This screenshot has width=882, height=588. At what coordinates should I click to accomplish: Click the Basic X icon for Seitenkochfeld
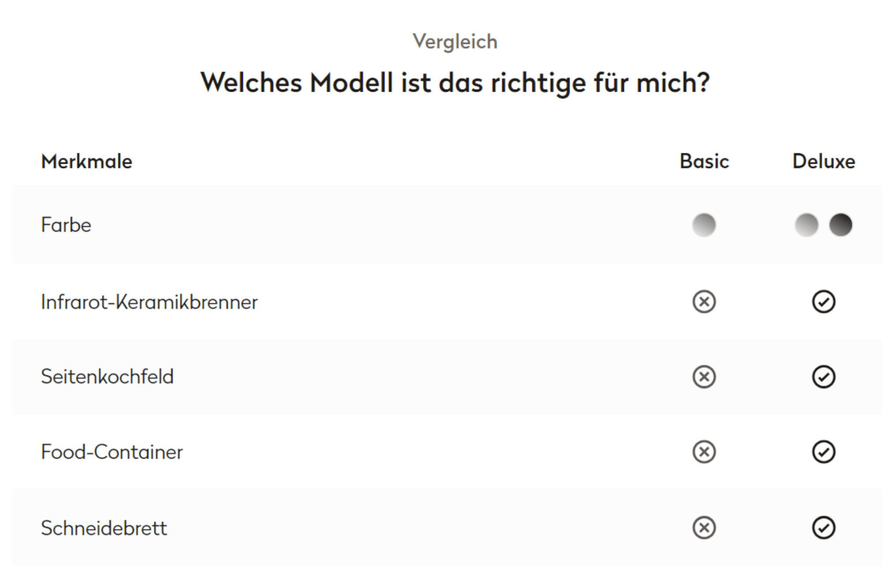point(704,377)
